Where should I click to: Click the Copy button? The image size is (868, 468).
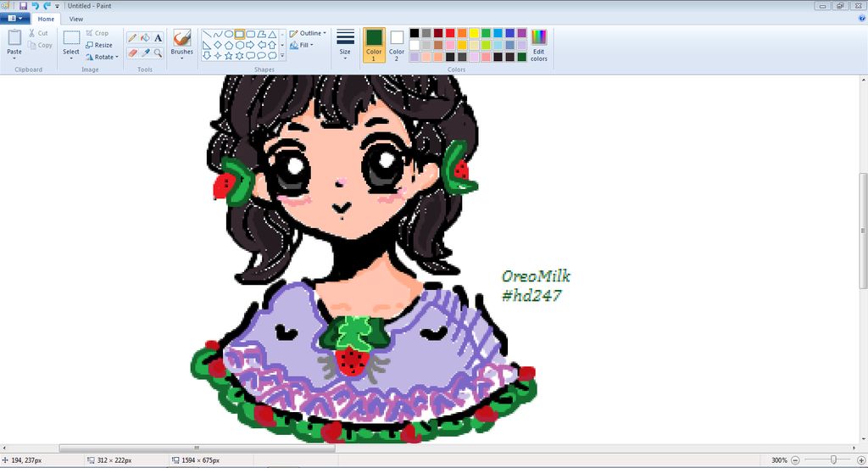click(x=40, y=46)
